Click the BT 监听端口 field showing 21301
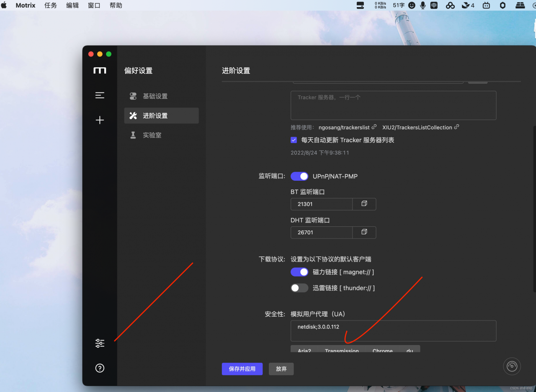536x392 pixels. click(322, 204)
